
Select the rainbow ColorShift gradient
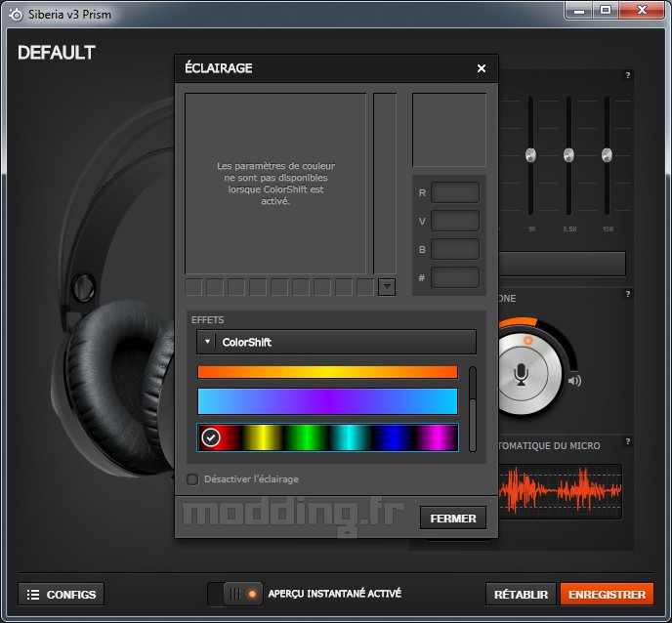pos(327,437)
